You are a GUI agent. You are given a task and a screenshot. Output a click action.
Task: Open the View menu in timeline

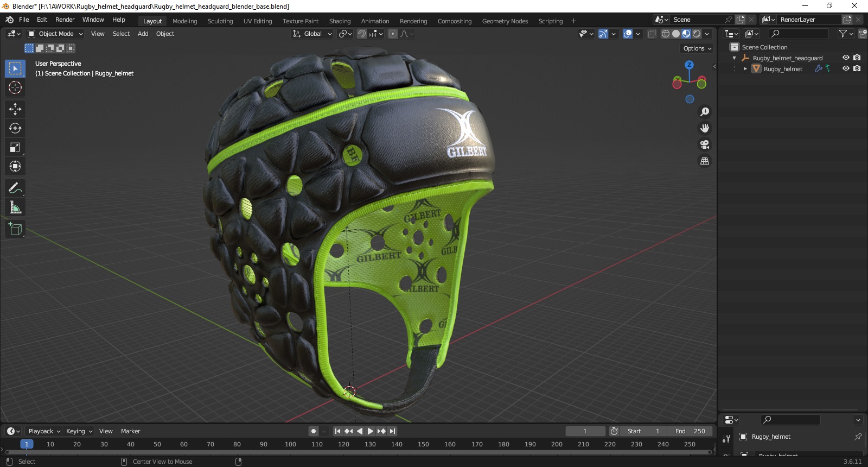coord(106,431)
